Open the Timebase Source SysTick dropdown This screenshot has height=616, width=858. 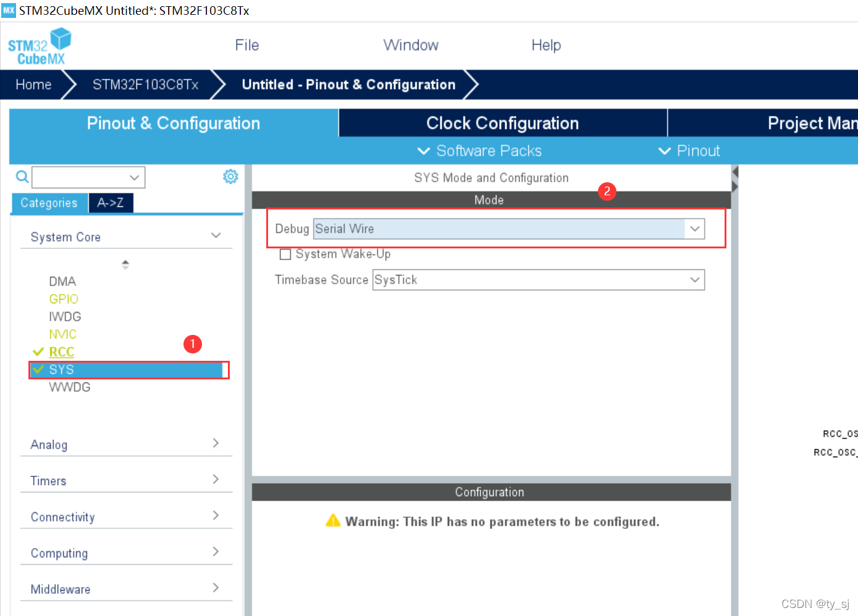tap(538, 280)
